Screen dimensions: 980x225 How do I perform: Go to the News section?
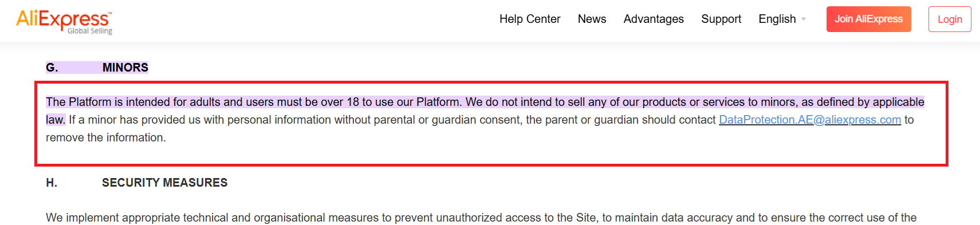[x=592, y=19]
